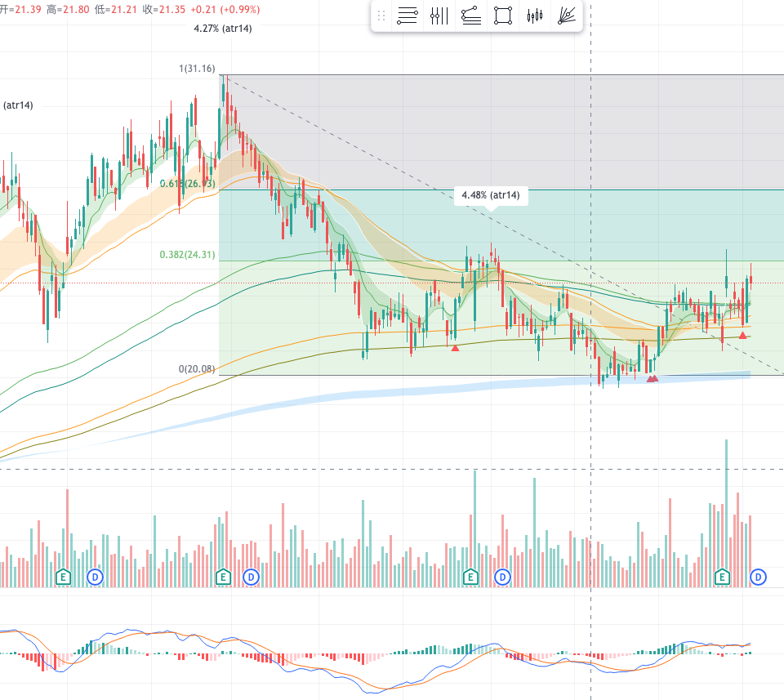
Task: Open the rightmost earnings E marker
Action: pyautogui.click(x=722, y=577)
